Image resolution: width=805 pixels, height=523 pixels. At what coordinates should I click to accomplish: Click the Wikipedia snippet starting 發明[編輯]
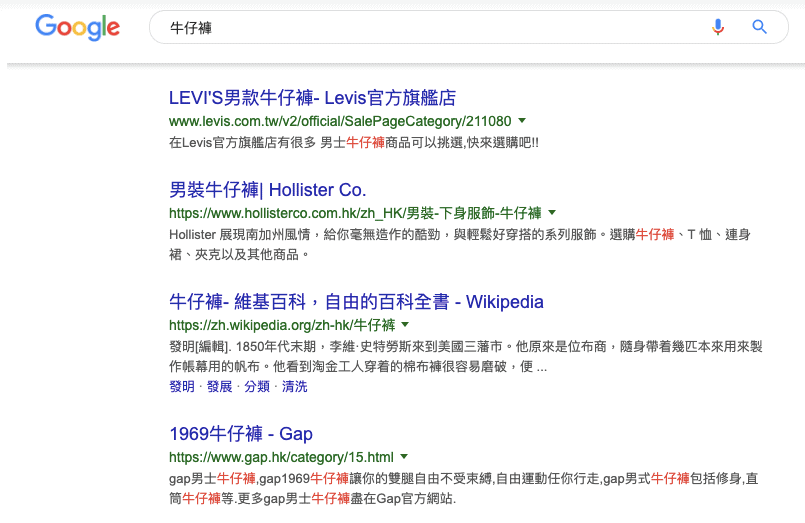coord(466,357)
